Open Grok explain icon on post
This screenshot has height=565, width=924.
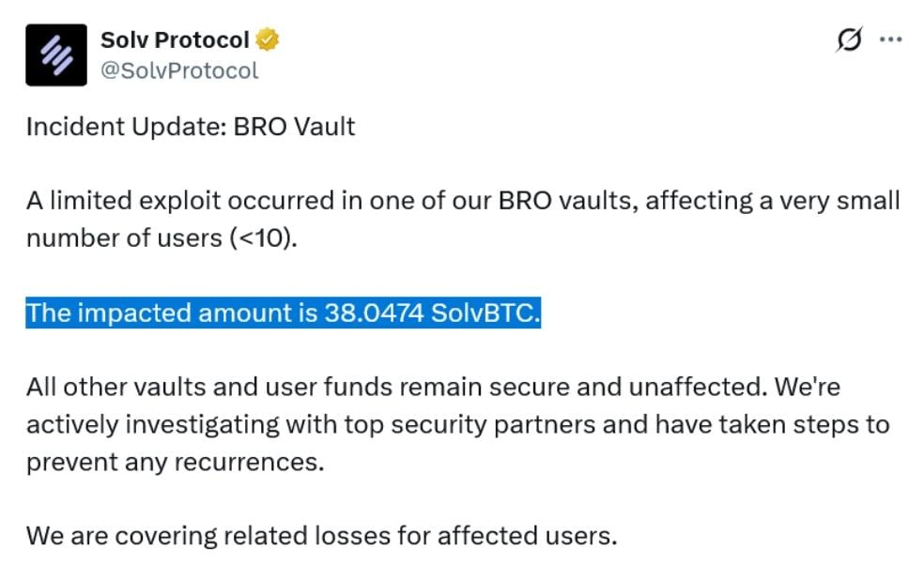(850, 40)
